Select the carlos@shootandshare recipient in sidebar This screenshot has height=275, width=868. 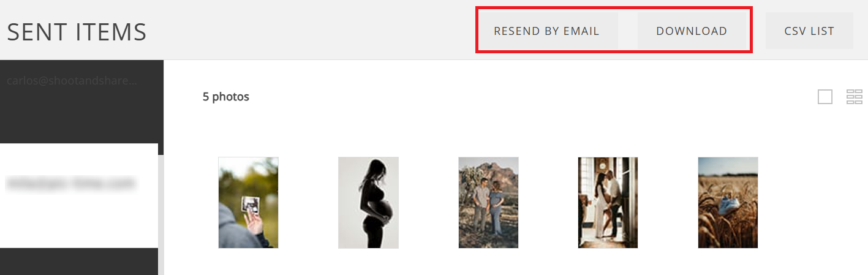click(72, 80)
